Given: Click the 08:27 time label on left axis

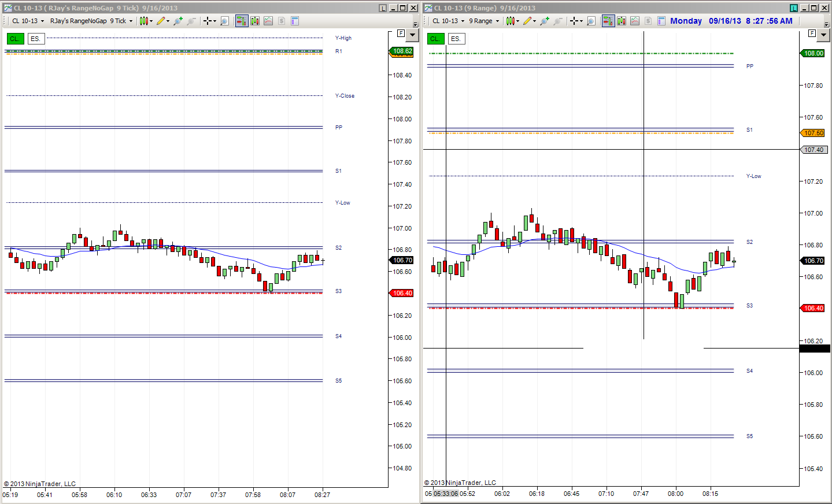Looking at the screenshot, I should tap(322, 495).
